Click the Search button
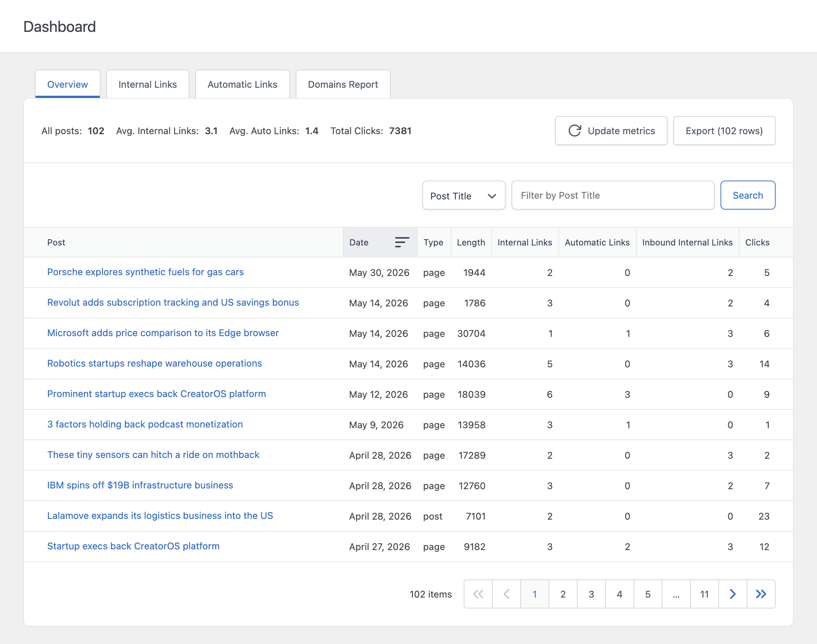Image resolution: width=817 pixels, height=644 pixels. [748, 195]
